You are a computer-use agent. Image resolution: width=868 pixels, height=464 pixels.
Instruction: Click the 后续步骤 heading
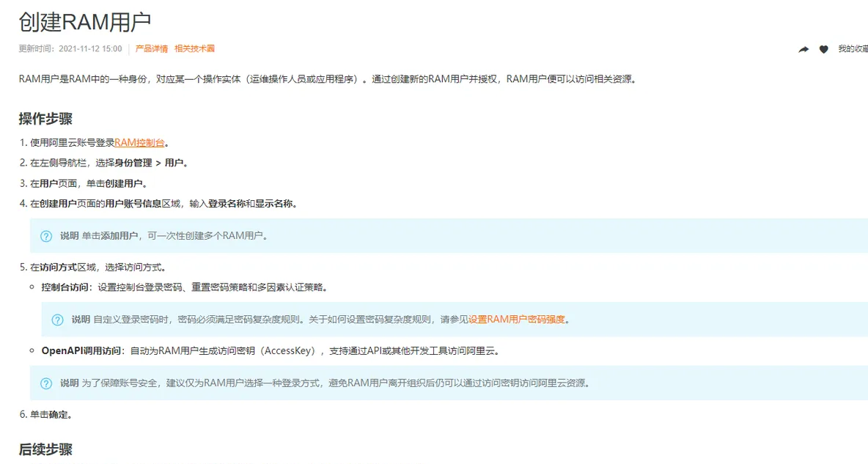45,449
